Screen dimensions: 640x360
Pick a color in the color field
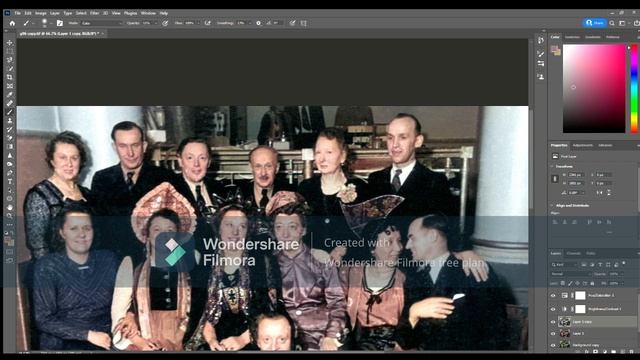[x=594, y=89]
